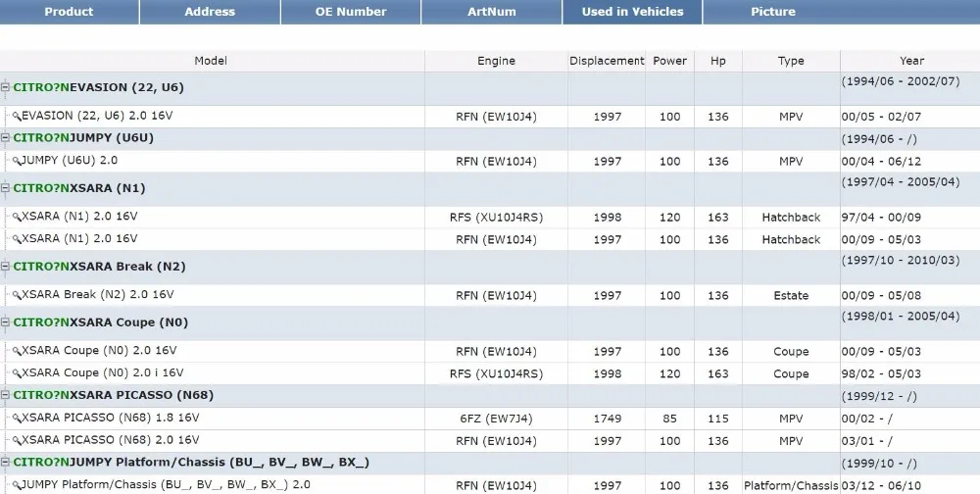Open CITROEN JUMPY (U6U) group title

(x=83, y=137)
